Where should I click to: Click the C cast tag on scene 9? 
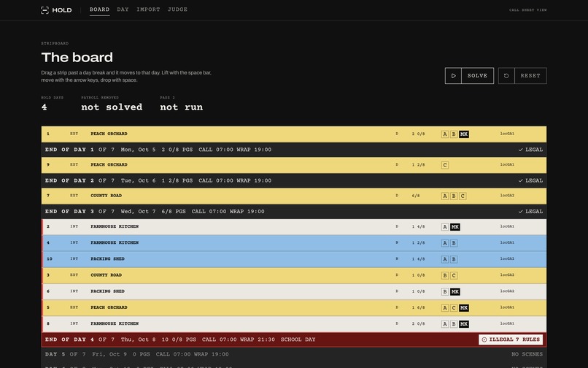[x=445, y=165]
